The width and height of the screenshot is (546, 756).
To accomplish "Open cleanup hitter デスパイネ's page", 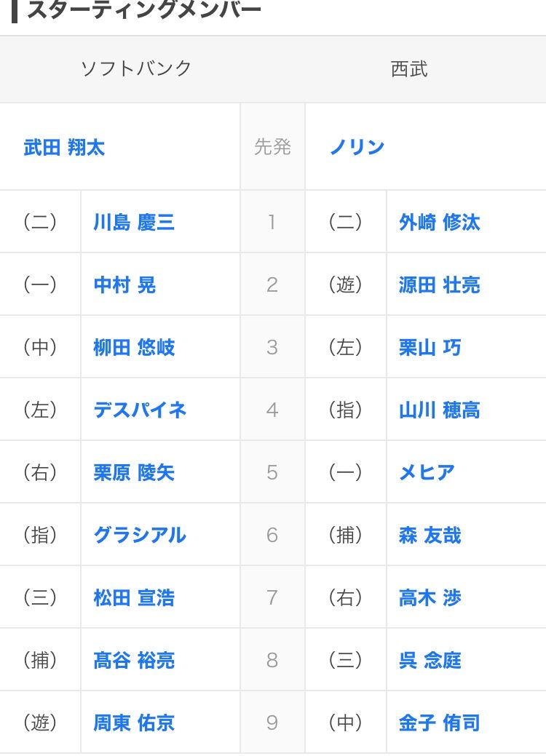I will click(140, 410).
